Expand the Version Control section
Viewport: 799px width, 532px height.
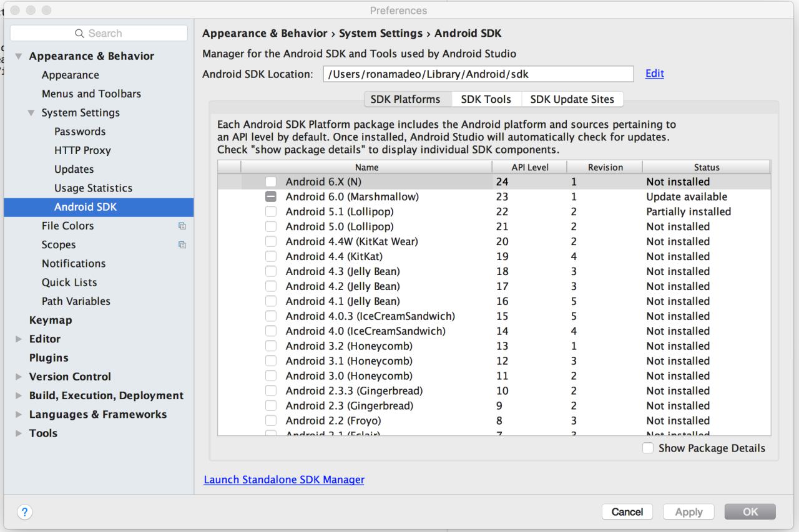pos(18,377)
